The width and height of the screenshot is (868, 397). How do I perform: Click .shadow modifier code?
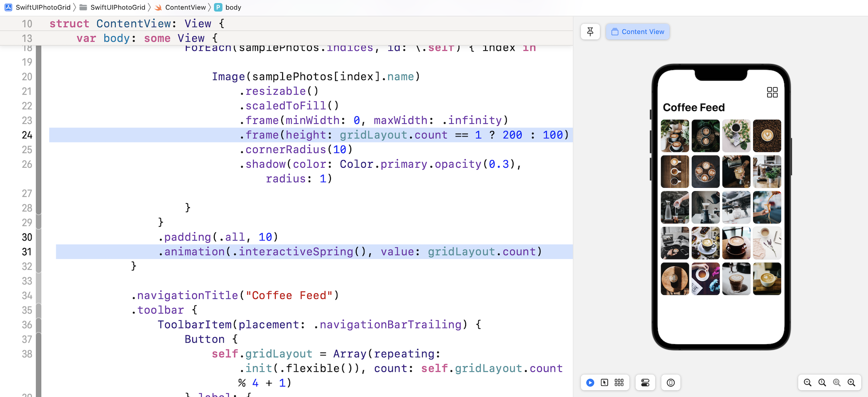[263, 164]
